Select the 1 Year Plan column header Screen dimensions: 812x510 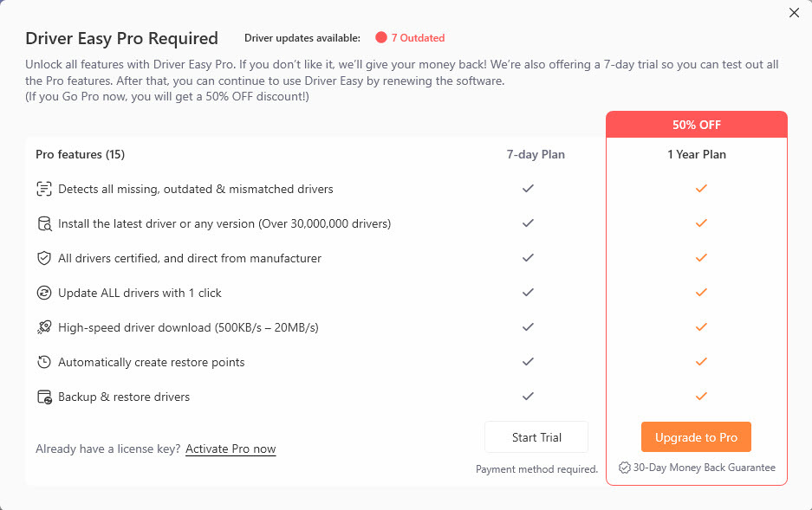click(x=696, y=154)
